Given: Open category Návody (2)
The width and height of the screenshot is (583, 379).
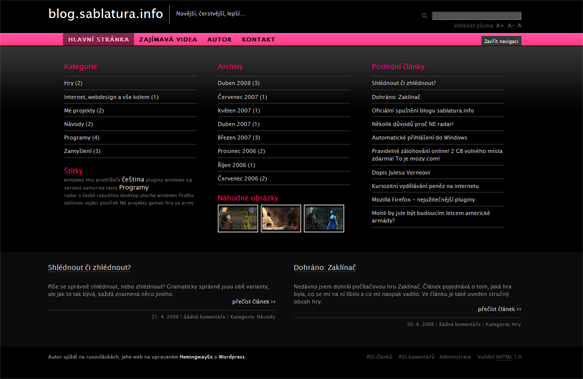Looking at the screenshot, I should pyautogui.click(x=78, y=124).
